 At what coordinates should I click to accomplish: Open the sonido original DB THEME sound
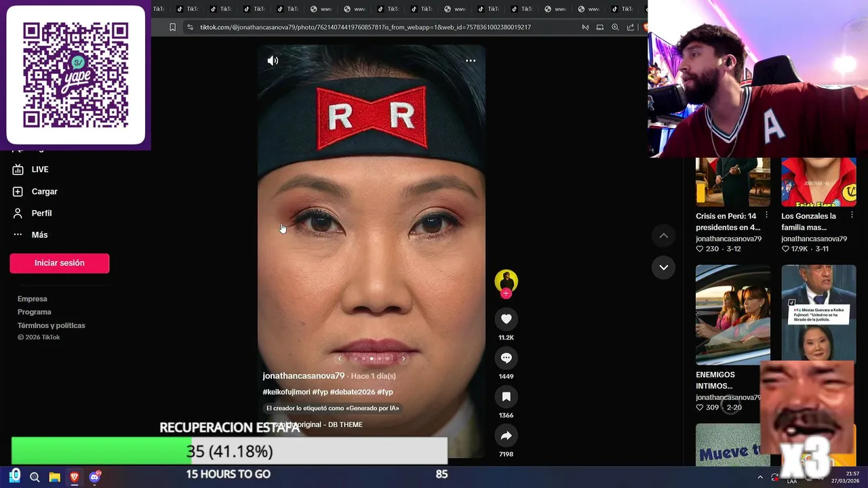317,425
